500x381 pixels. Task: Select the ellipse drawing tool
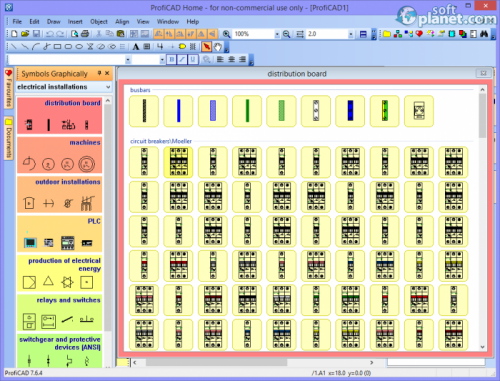[x=79, y=47]
